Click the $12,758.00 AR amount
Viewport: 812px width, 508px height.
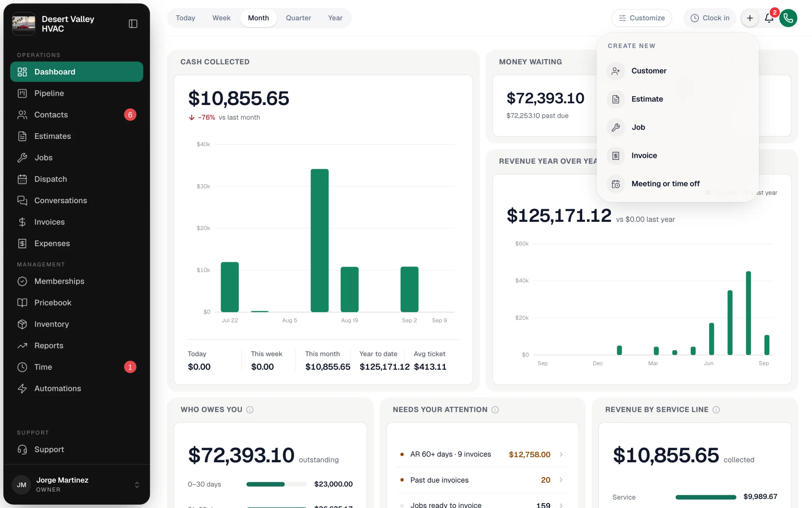529,454
